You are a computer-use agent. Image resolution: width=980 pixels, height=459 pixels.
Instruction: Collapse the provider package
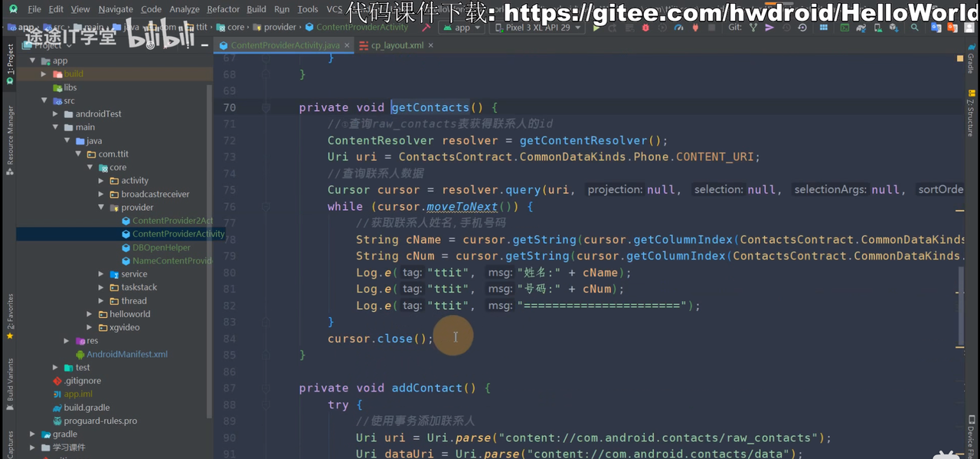click(x=101, y=207)
